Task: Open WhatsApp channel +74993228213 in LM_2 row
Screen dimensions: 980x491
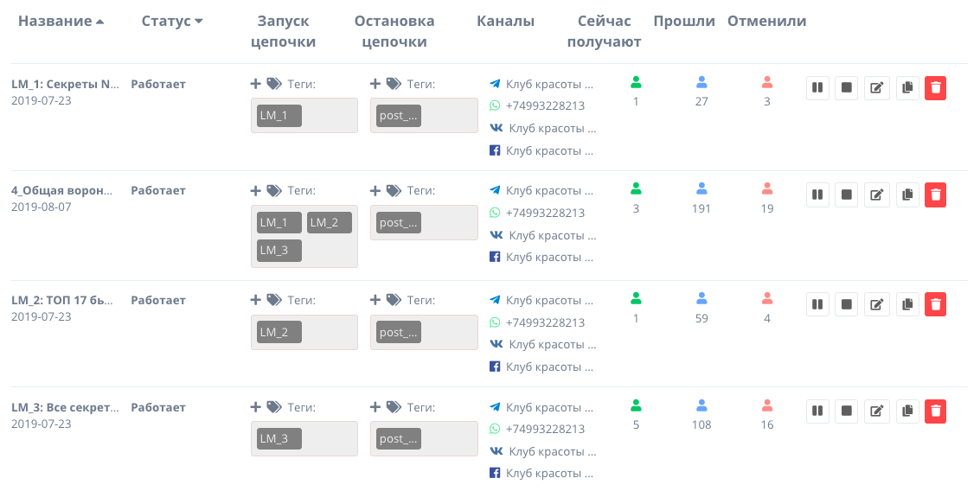Action: 545,322
